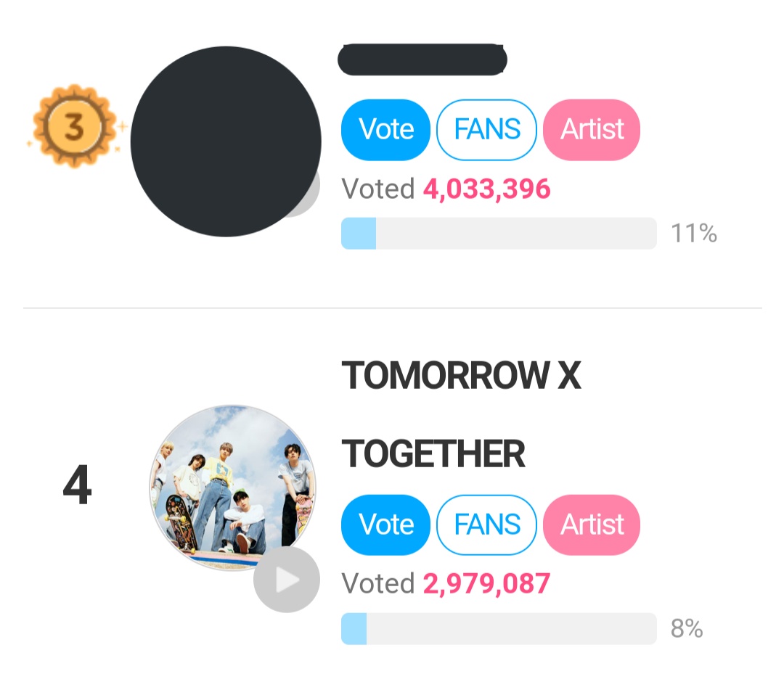784x695 pixels.
Task: Select the redacted third-place artist name
Action: 422,59
